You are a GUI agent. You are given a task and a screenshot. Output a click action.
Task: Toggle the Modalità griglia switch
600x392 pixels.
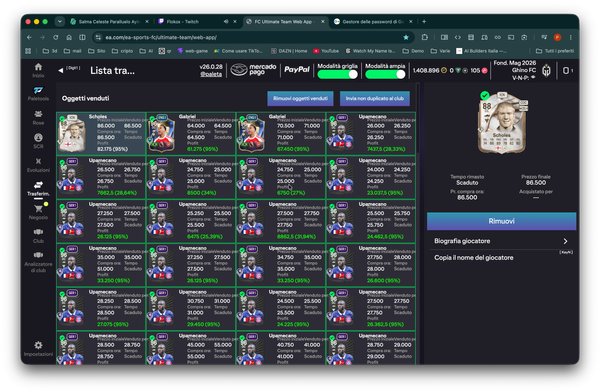coord(338,74)
